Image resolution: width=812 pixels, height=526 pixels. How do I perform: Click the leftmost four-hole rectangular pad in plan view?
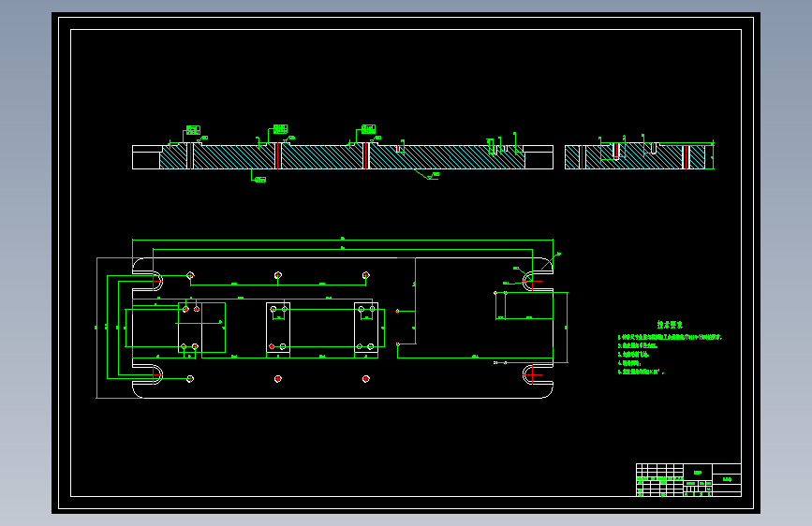click(x=190, y=328)
